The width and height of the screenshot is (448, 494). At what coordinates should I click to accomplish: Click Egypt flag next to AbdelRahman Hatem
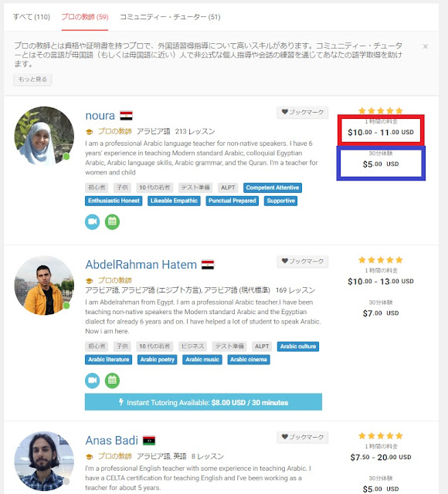208,265
